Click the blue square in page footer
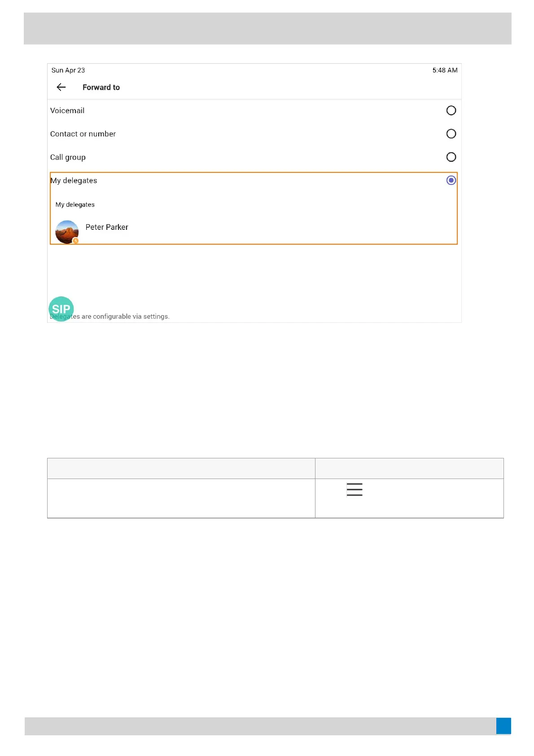534x756 pixels. [503, 725]
